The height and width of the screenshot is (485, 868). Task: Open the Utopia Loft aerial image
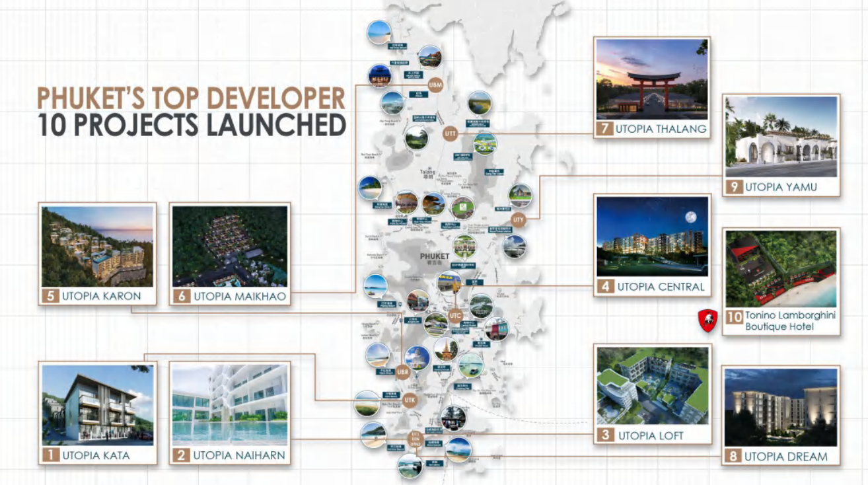pos(653,386)
